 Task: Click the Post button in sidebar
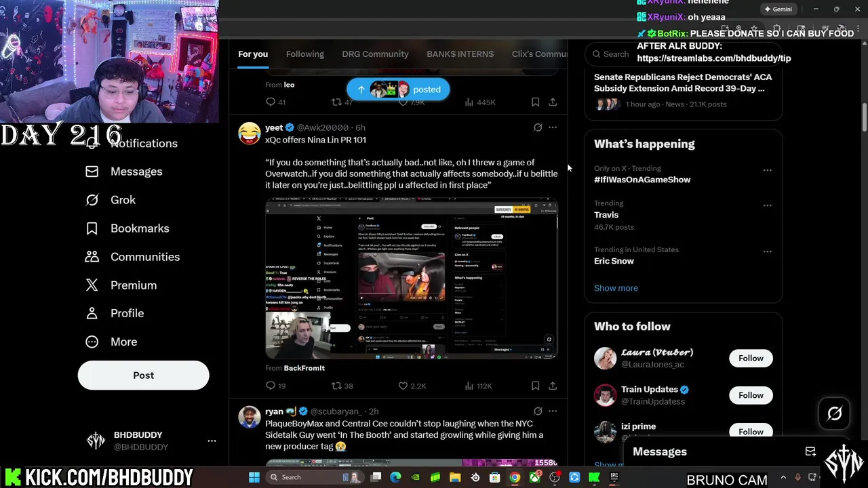point(143,375)
